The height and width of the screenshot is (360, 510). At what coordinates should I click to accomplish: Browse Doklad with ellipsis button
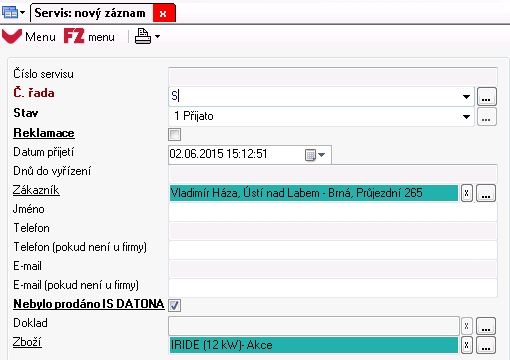tap(486, 326)
